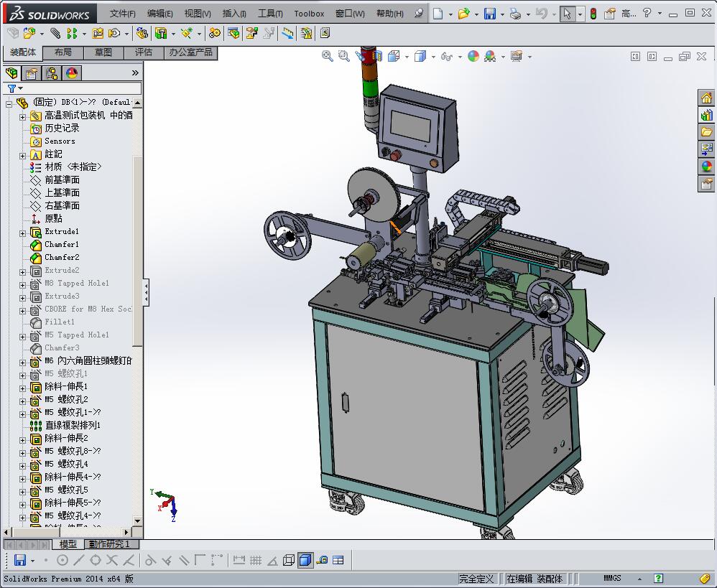Click the rebuild traffic light icon
Screen dimensions: 717x588
[593, 14]
